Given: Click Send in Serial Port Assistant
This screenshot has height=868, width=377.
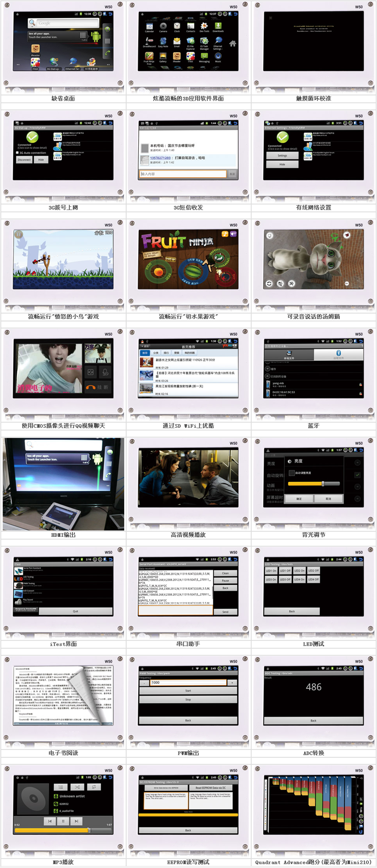Looking at the screenshot, I should (225, 612).
